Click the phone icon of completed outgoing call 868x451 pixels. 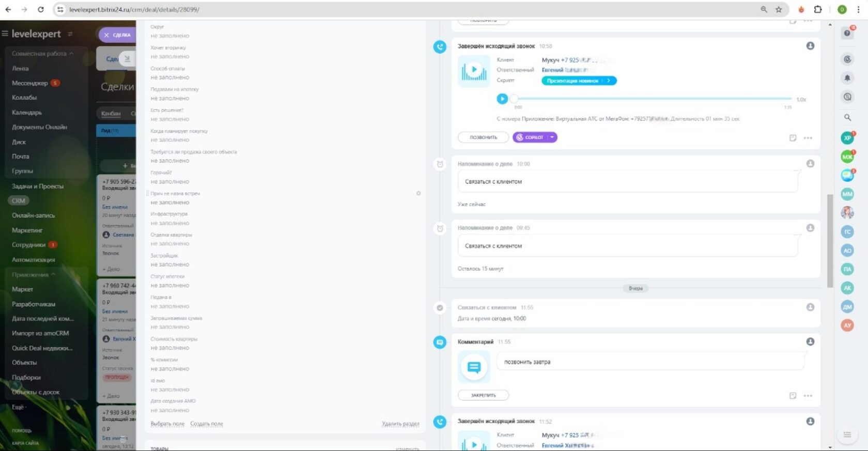pyautogui.click(x=440, y=47)
